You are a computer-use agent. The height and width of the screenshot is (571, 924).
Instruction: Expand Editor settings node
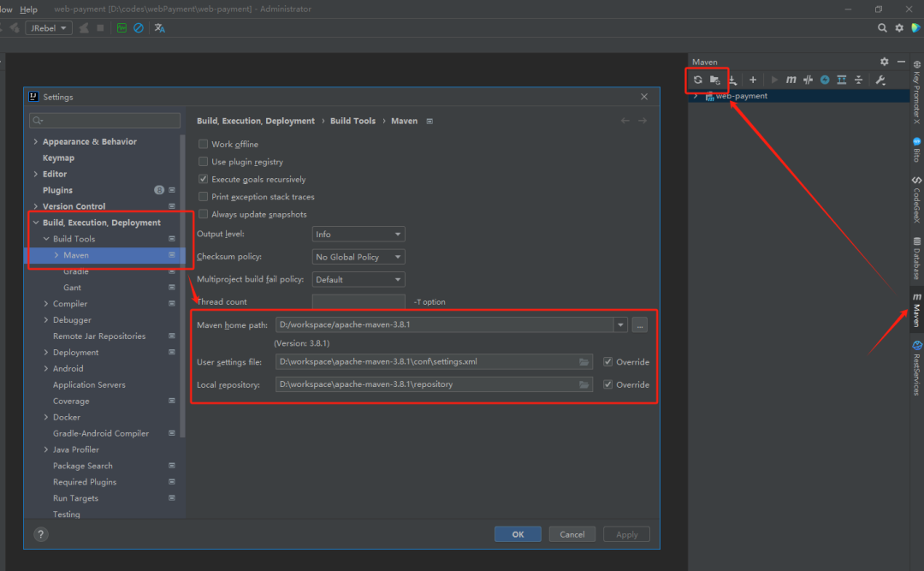[x=36, y=174]
